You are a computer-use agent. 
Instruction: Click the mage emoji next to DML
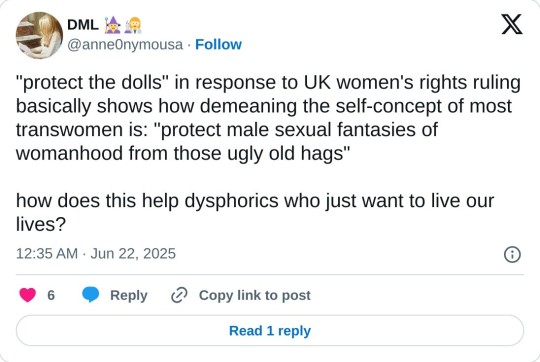click(x=113, y=25)
